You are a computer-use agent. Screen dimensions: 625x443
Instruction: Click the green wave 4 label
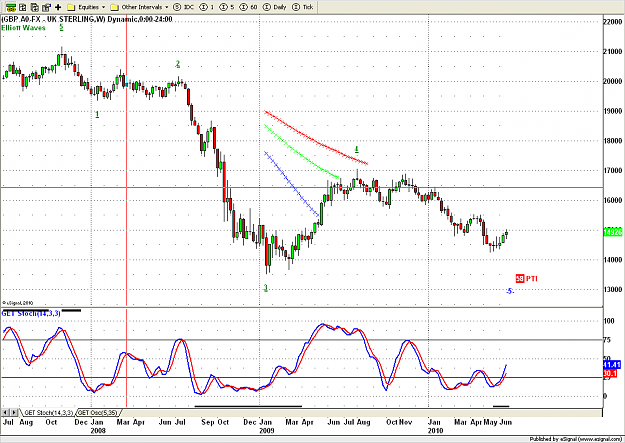pyautogui.click(x=357, y=150)
